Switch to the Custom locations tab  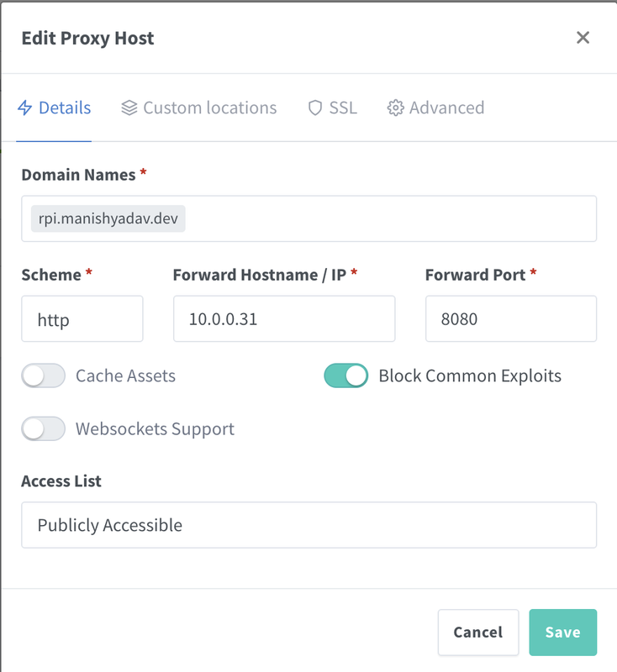pos(199,108)
